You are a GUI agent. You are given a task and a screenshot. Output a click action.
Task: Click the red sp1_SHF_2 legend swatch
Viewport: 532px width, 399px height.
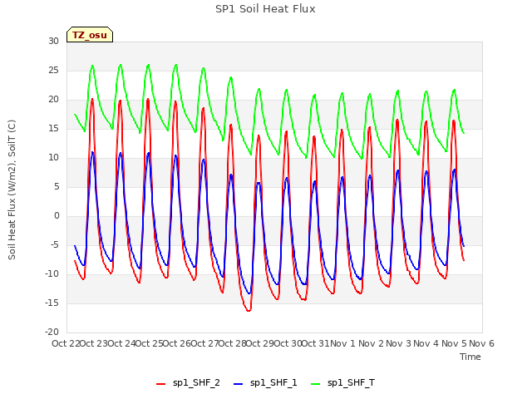tap(160, 384)
